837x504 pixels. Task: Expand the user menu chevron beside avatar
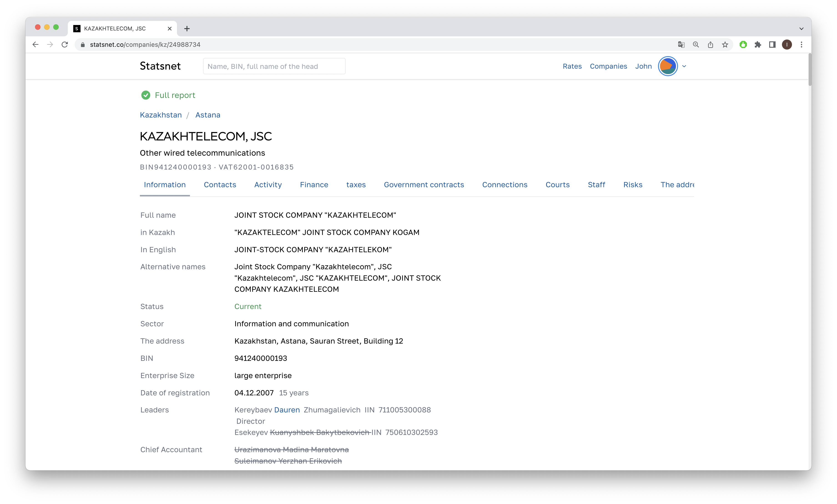point(684,66)
